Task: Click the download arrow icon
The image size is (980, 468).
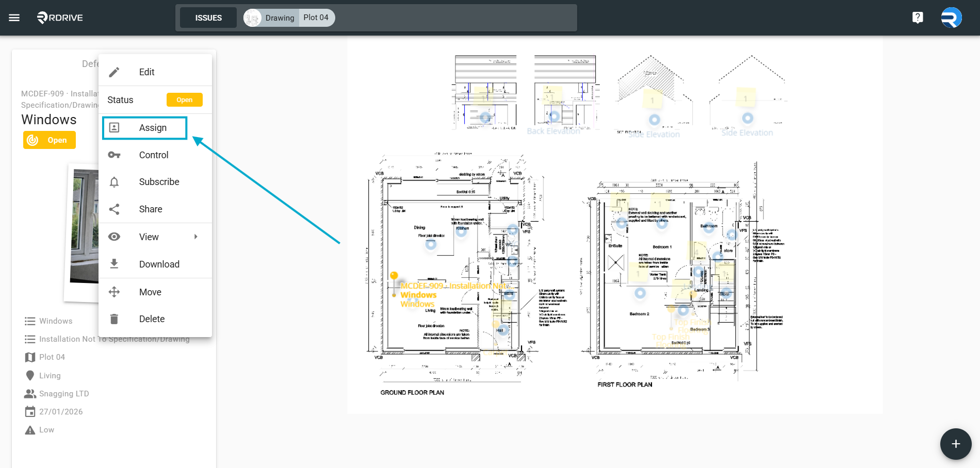Action: click(115, 264)
